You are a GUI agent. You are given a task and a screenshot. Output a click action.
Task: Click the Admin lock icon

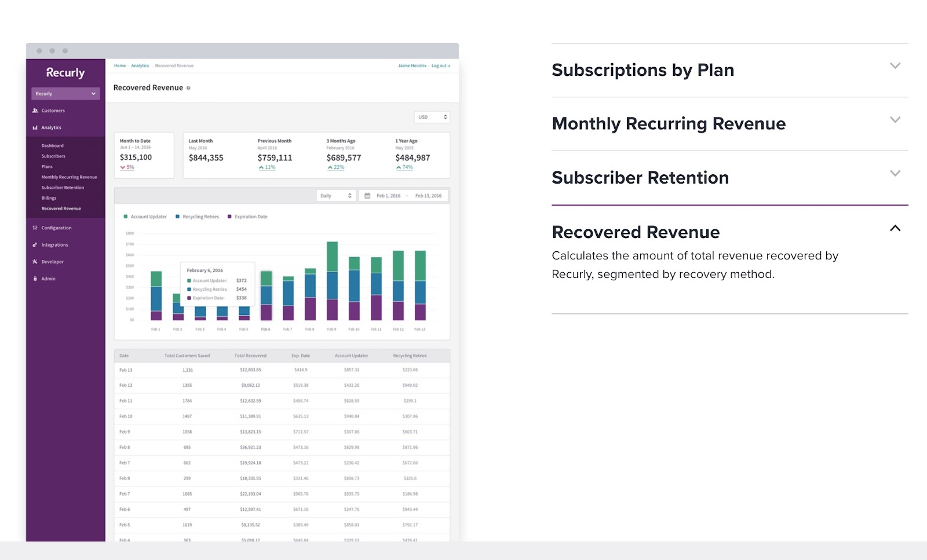[35, 279]
